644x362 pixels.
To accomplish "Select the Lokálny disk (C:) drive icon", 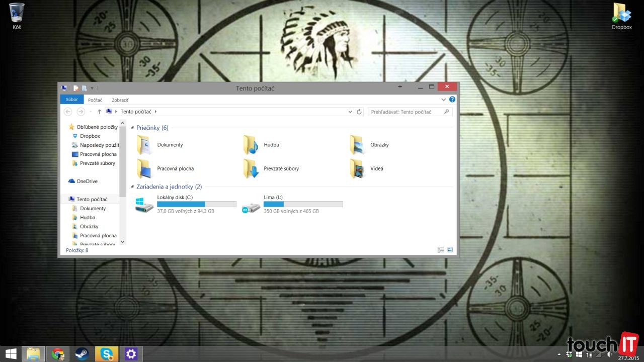I will (144, 205).
